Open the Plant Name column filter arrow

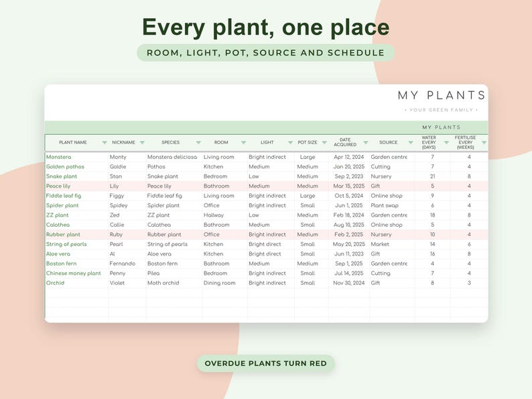[x=105, y=143]
